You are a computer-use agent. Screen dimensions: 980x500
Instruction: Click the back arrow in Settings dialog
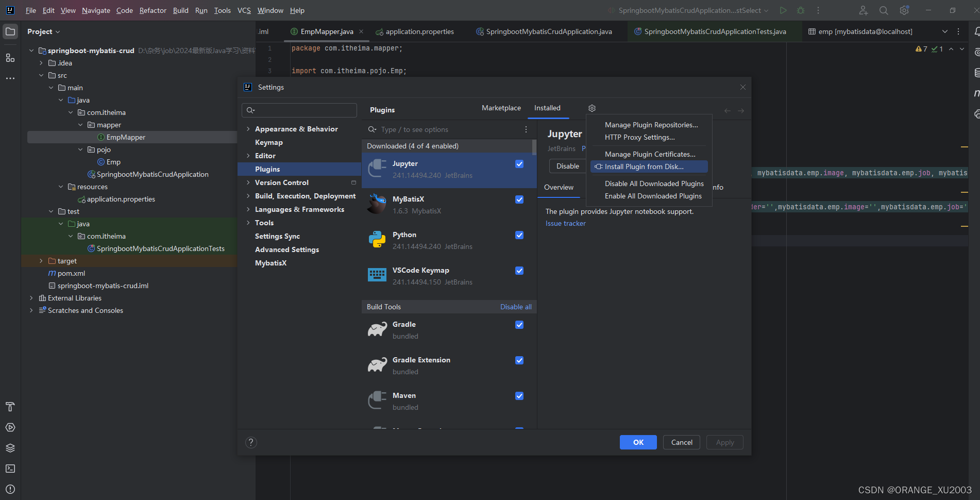(x=728, y=111)
